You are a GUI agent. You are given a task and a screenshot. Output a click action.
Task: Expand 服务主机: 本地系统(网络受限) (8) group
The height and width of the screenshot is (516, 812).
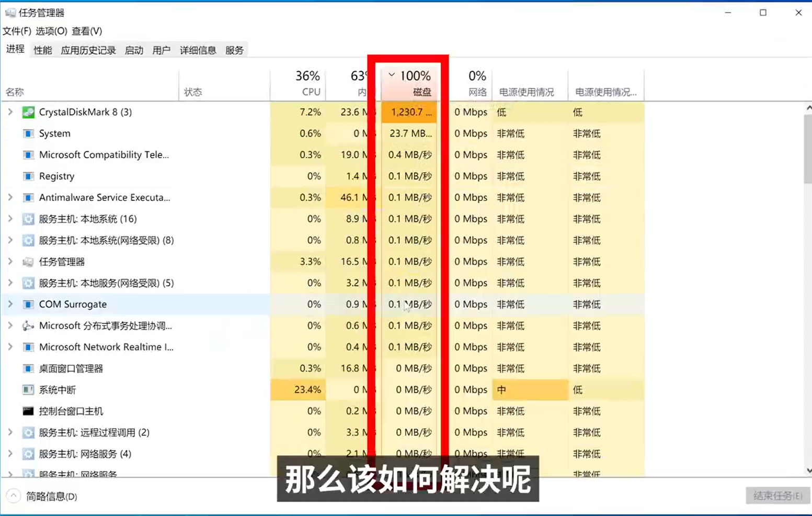[x=10, y=240]
